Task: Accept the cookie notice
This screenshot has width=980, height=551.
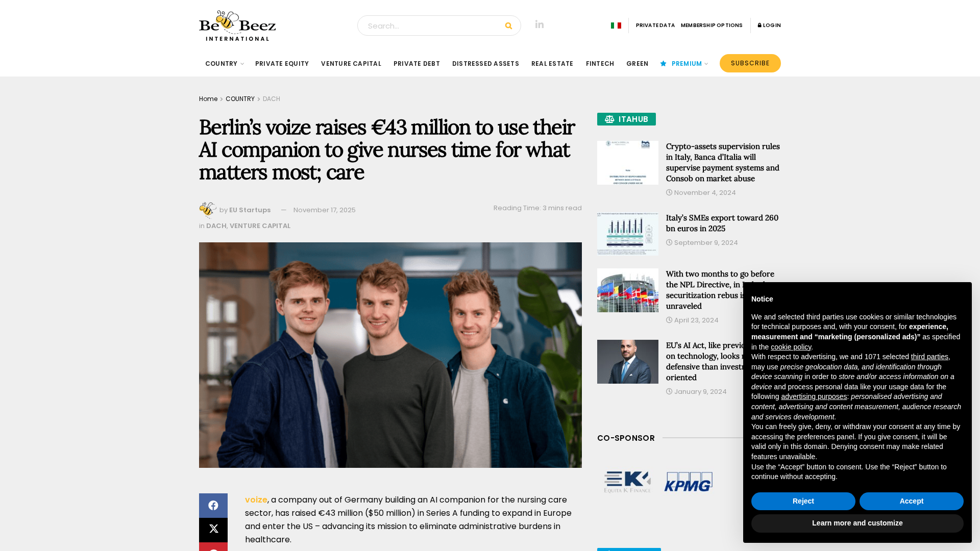Action: (911, 501)
